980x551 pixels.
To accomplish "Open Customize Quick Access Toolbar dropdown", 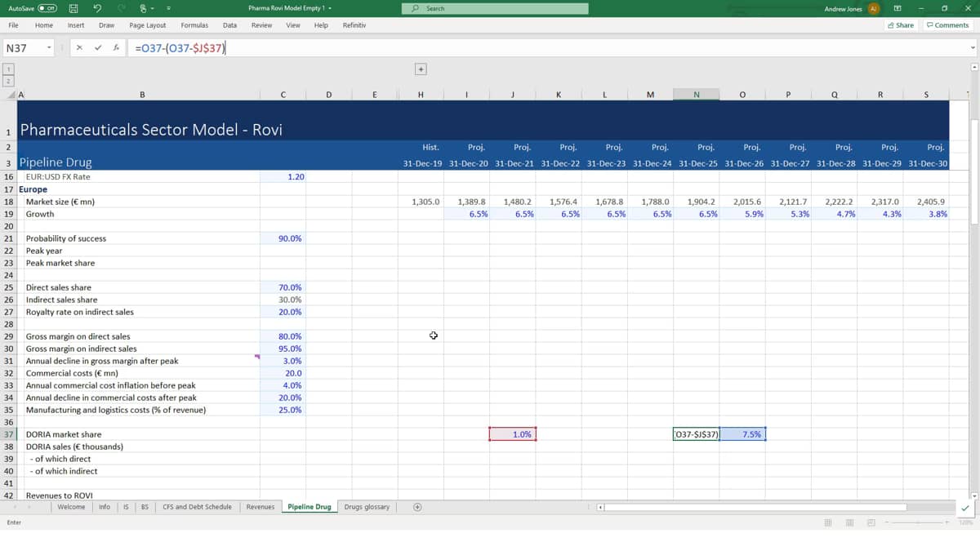I will pos(168,9).
